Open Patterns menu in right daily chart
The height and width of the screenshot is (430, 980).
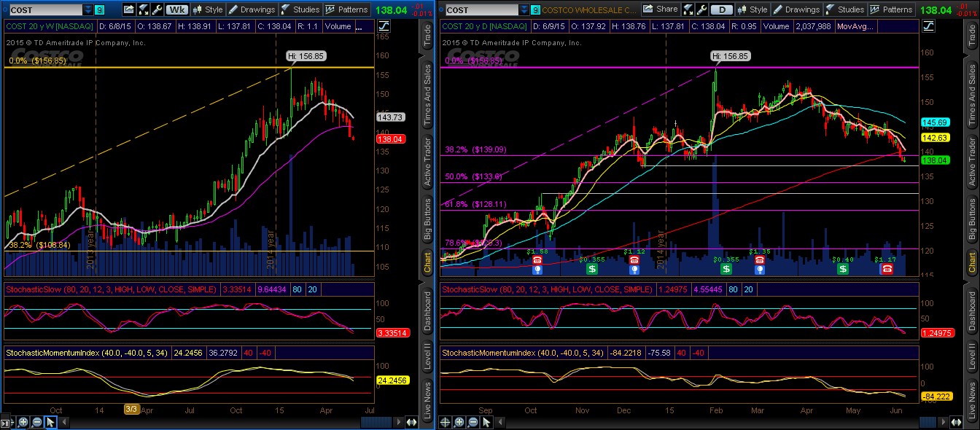click(890, 9)
